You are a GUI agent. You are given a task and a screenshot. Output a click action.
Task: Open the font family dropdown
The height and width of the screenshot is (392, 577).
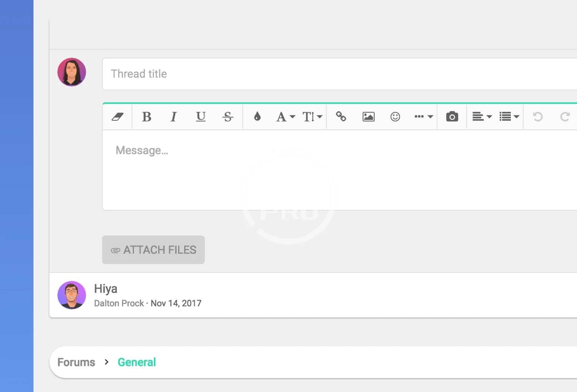pos(285,117)
